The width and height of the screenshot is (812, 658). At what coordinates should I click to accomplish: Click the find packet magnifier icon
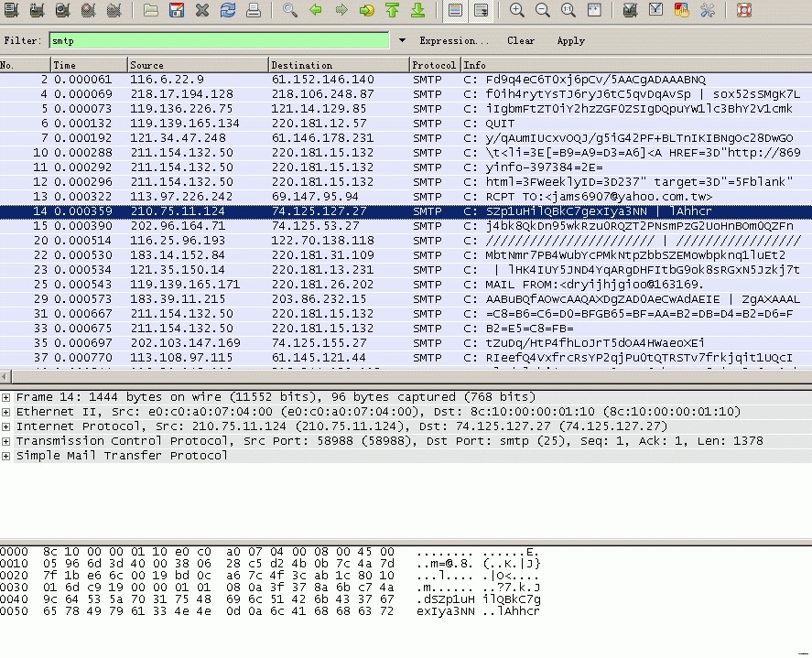(x=290, y=11)
